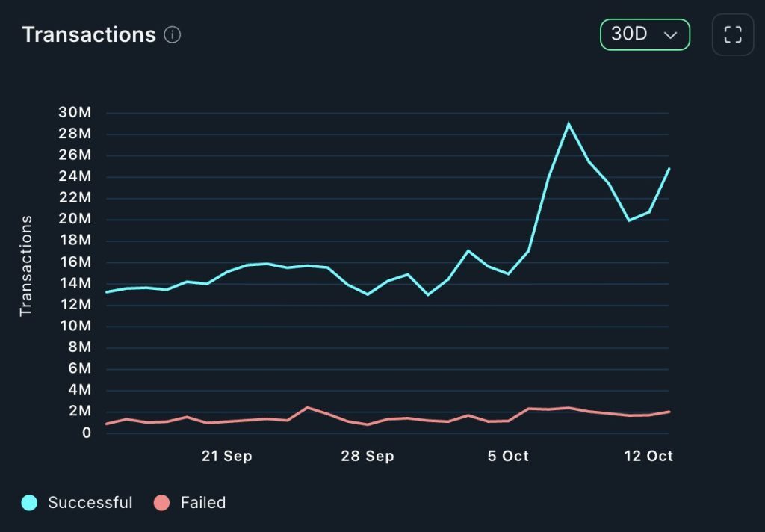Toggle visibility of the Successful series
The image size is (765, 532).
pyautogui.click(x=75, y=503)
